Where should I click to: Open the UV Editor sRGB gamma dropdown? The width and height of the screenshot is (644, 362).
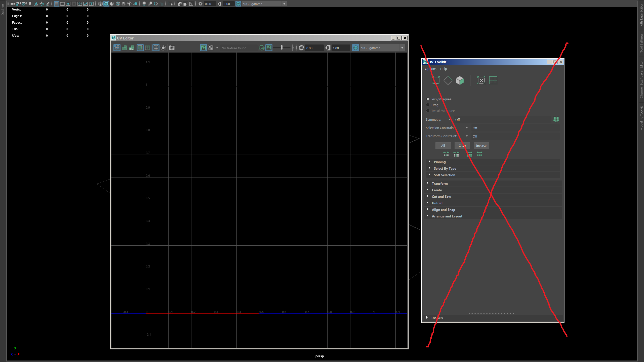click(402, 48)
